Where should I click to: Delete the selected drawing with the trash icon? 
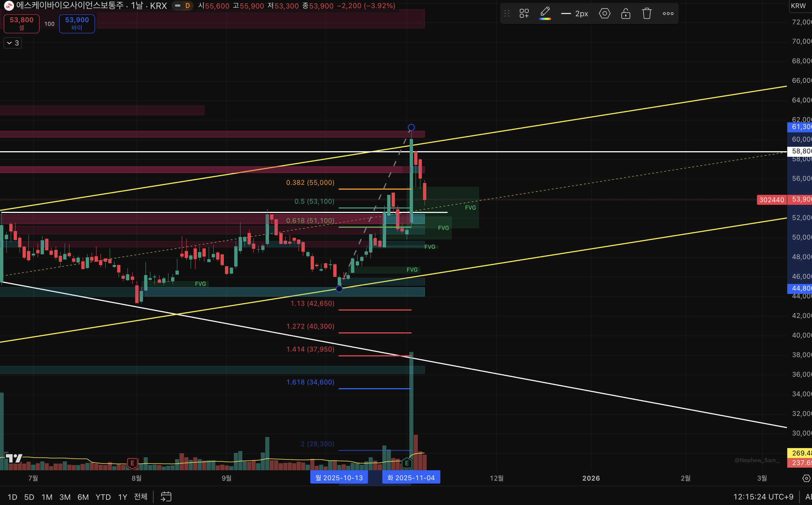click(x=646, y=14)
